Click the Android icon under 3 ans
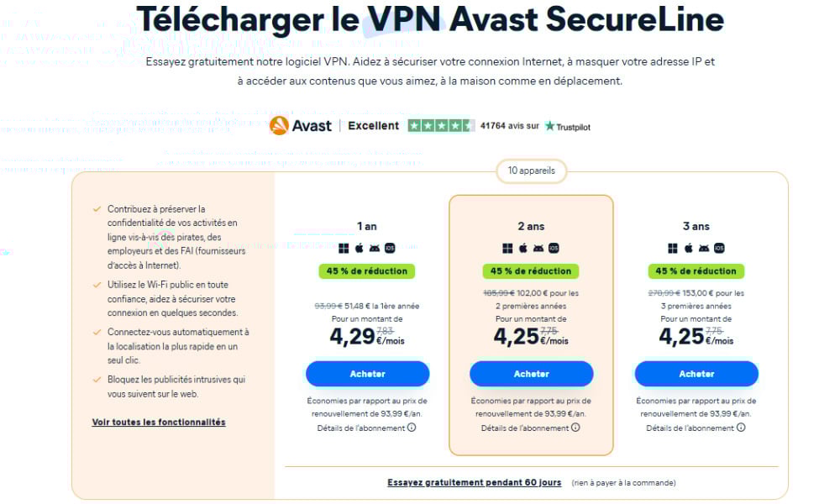Viewport: 840px width, 504px height. pyautogui.click(x=704, y=248)
